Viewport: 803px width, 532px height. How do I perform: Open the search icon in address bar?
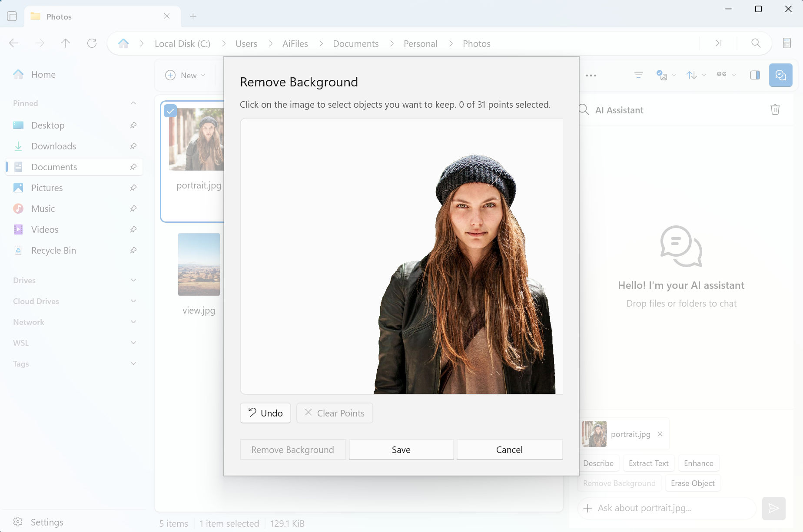pos(756,43)
